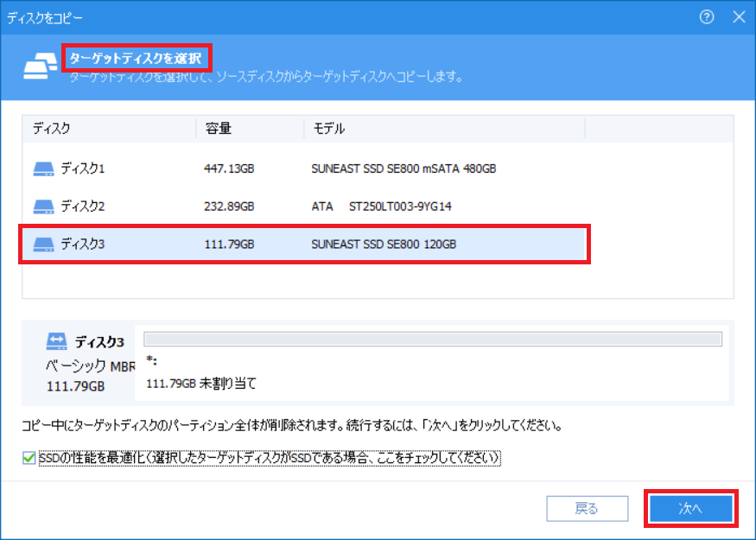Click the 232.89GB capacity cell
Screen dimensions: 756x540
click(x=229, y=206)
